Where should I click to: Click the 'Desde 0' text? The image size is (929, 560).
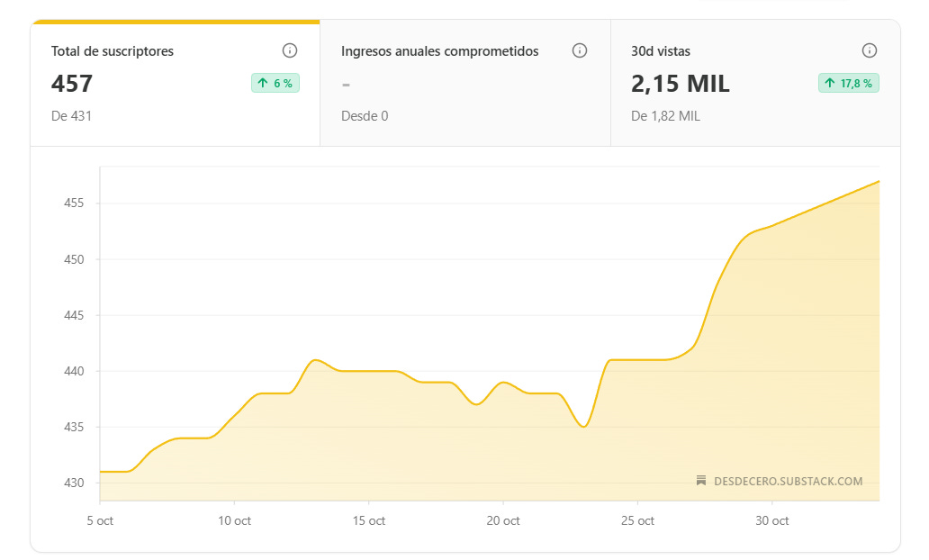tap(365, 116)
